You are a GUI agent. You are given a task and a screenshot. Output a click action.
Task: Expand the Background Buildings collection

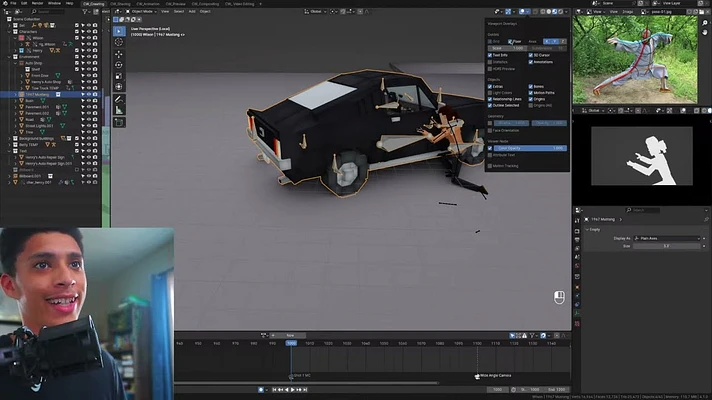[x=9, y=138]
